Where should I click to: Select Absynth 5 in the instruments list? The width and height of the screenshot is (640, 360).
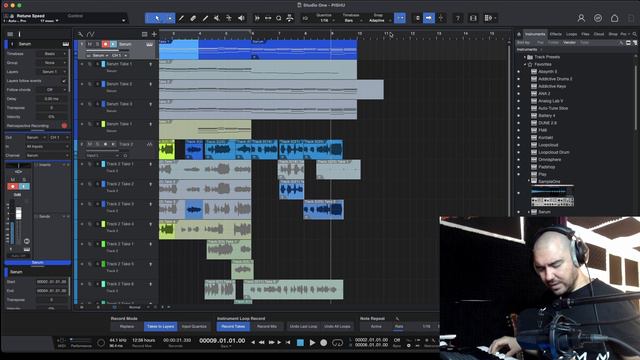click(x=547, y=71)
